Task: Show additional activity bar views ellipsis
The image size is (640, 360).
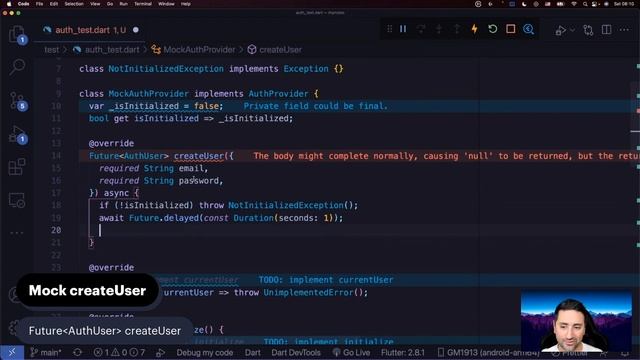Action: 17,233
